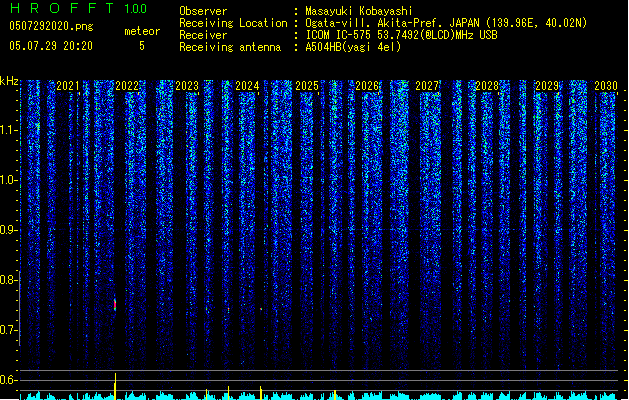Click the 2026 time marker
Image resolution: width=629 pixels, height=400 pixels.
click(x=367, y=86)
